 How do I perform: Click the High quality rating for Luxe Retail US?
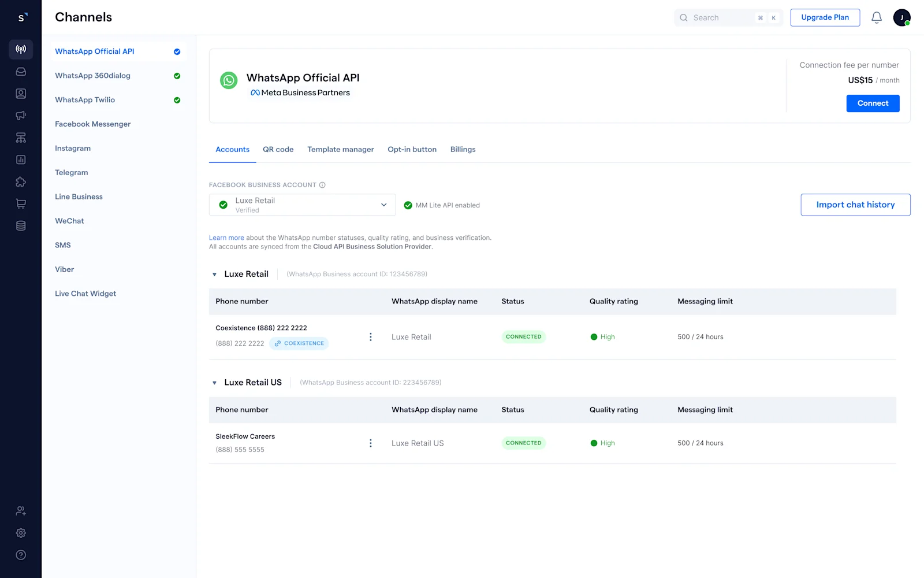[603, 443]
